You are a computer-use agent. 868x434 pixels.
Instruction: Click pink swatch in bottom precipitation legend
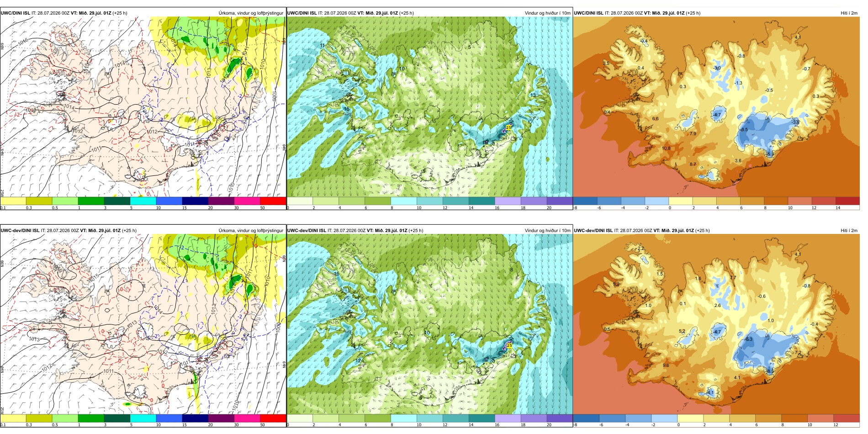click(247, 418)
